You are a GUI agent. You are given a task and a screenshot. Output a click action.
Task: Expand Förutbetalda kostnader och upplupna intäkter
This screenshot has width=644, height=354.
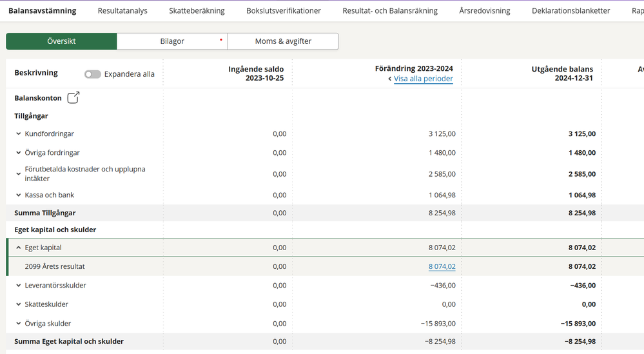pos(19,174)
